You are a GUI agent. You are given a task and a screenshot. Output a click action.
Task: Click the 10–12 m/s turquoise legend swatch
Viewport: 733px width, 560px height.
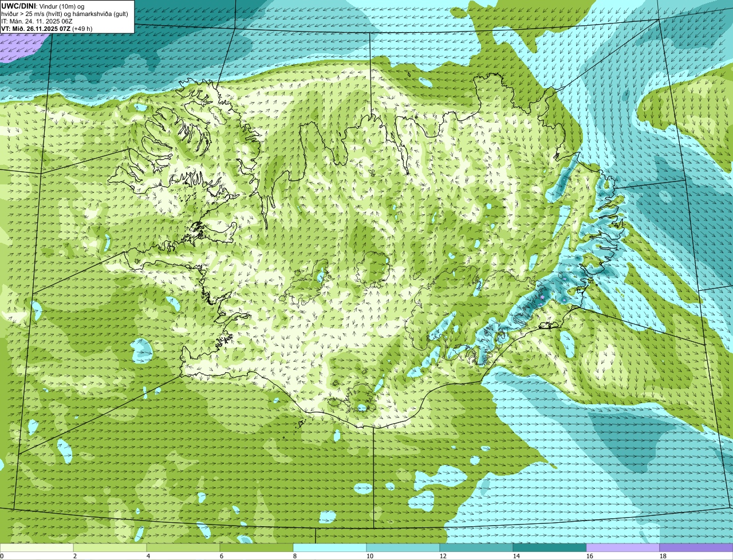403,548
